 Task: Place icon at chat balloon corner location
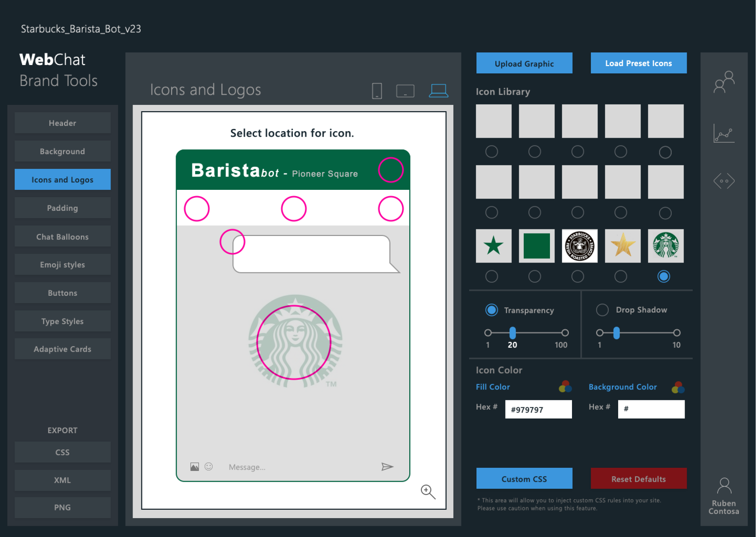(232, 242)
